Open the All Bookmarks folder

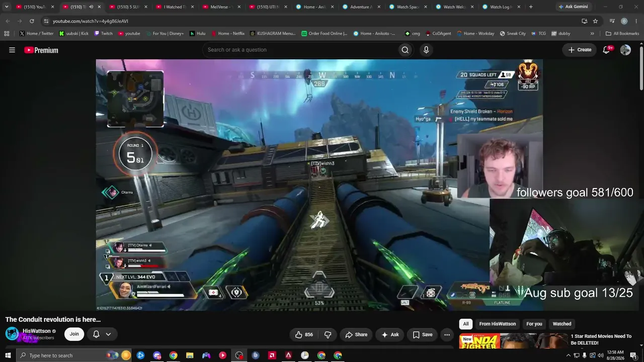click(x=622, y=34)
